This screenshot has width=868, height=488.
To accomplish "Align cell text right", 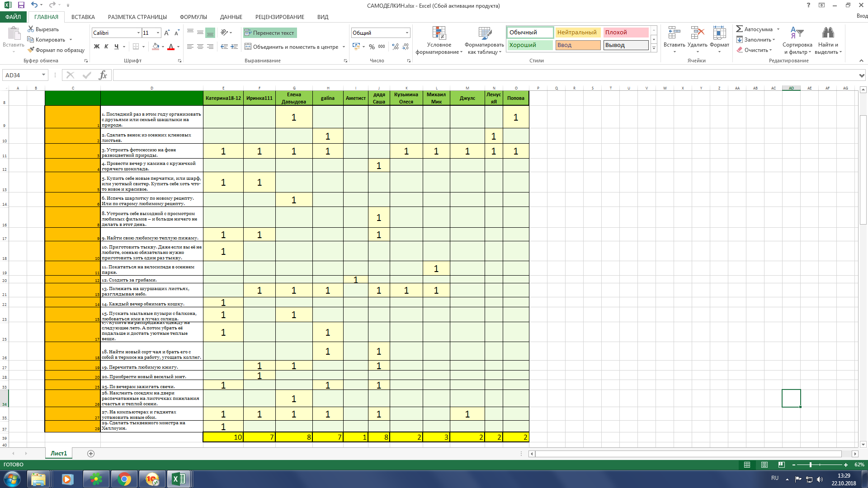I will (210, 47).
